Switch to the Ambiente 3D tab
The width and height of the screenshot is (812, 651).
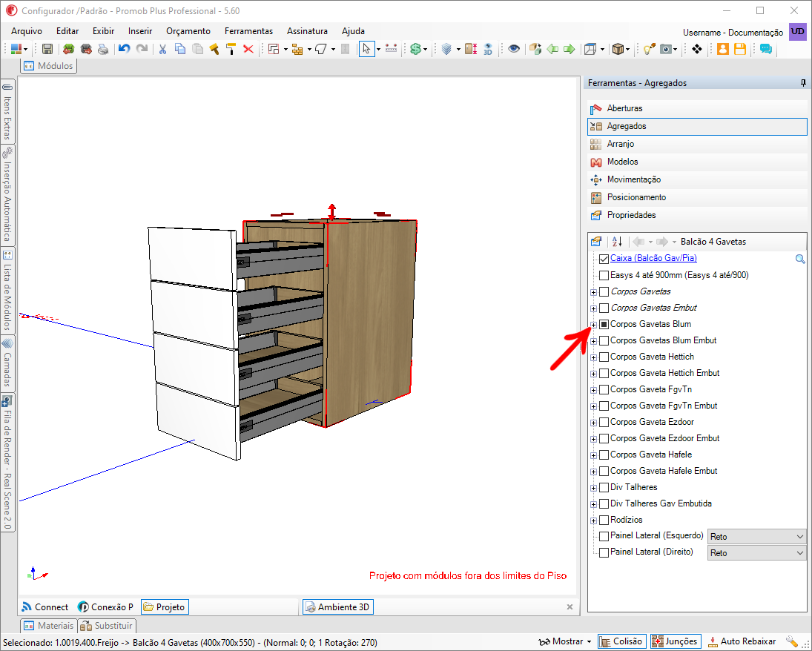(x=337, y=607)
